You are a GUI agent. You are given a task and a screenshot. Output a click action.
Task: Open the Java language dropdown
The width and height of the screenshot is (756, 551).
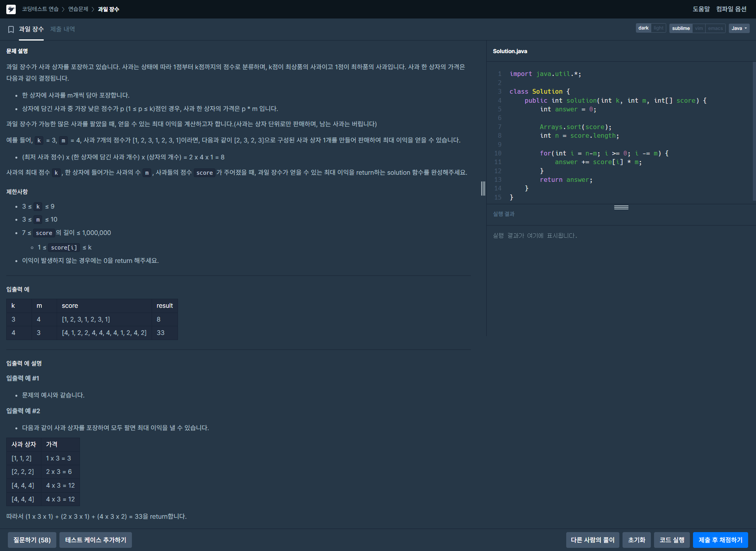(739, 28)
